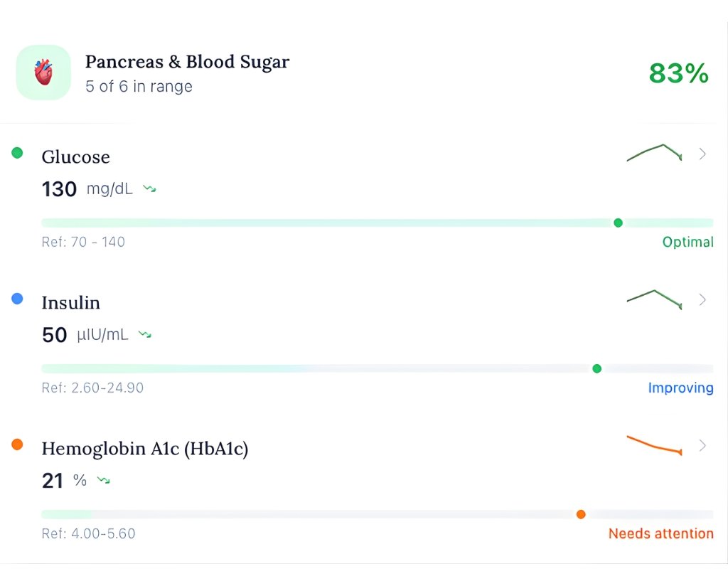Screen dimensions: 728x586
Task: Expand Glucose details with the chevron
Action: point(702,154)
